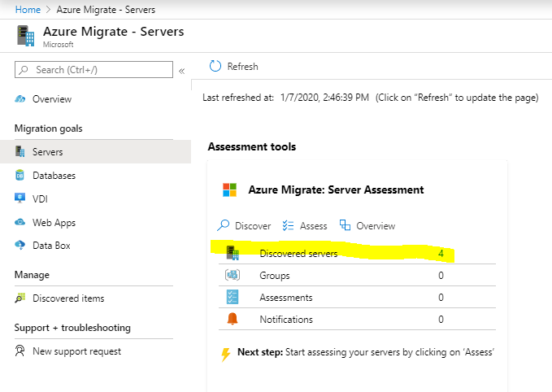Click the Web Apps cloud icon

[x=20, y=222]
